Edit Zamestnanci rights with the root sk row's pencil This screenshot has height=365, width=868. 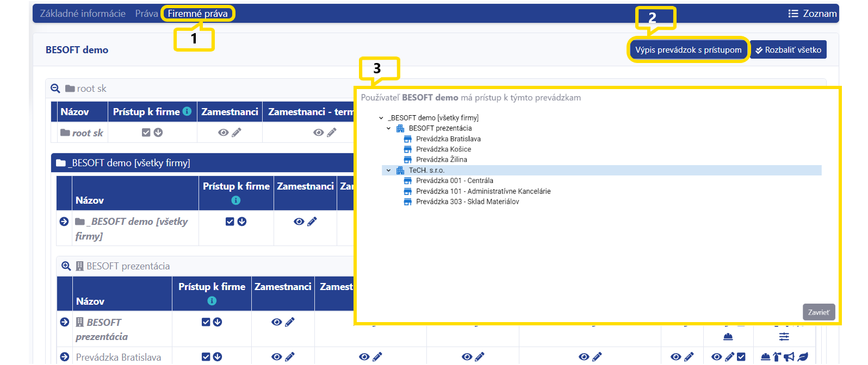coord(237,132)
